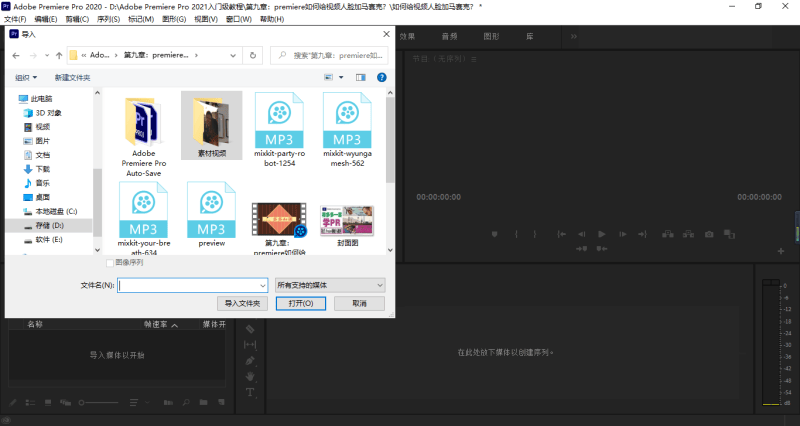This screenshot has height=426, width=800.
Task: Open the button editor plus icon
Action: coord(781,251)
